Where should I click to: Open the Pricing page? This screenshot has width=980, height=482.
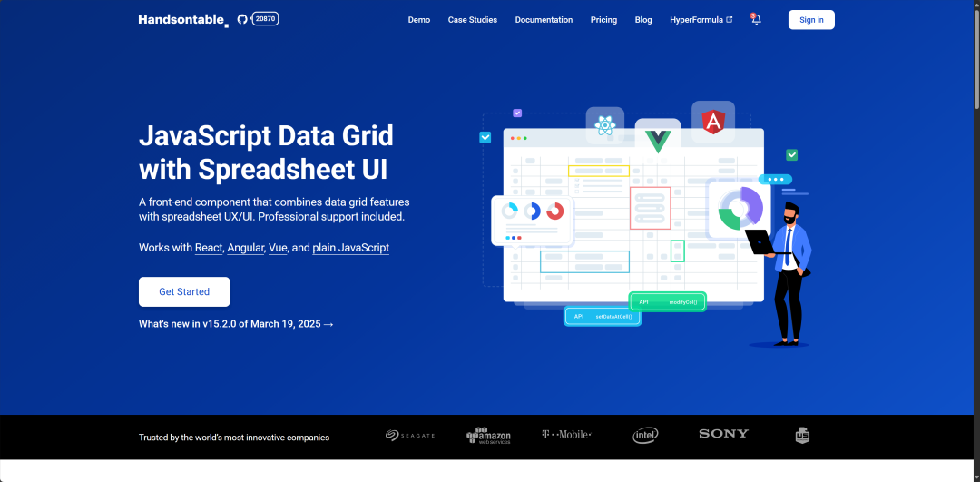pyautogui.click(x=603, y=20)
